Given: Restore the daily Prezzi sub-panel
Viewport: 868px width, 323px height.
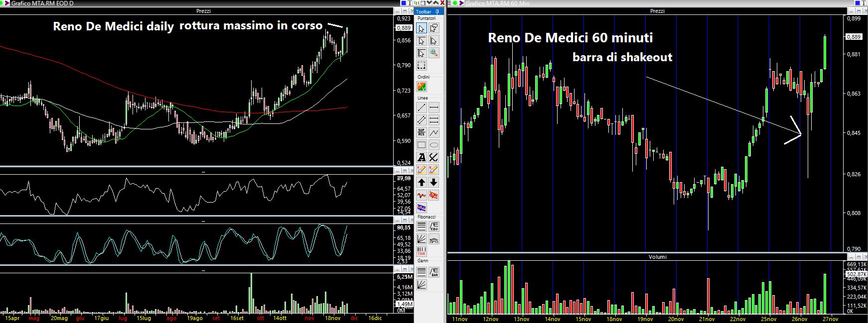Looking at the screenshot, I should click(x=405, y=11).
